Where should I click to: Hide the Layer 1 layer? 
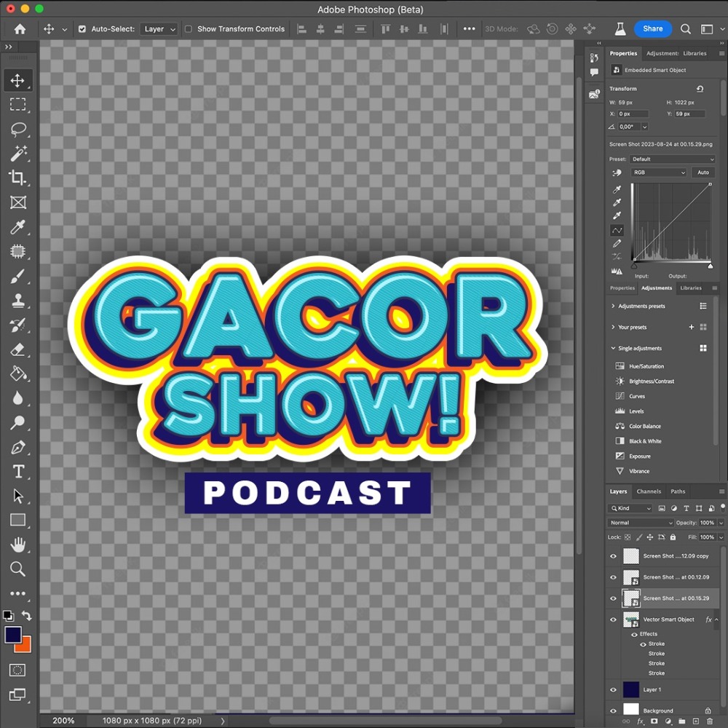tap(613, 689)
